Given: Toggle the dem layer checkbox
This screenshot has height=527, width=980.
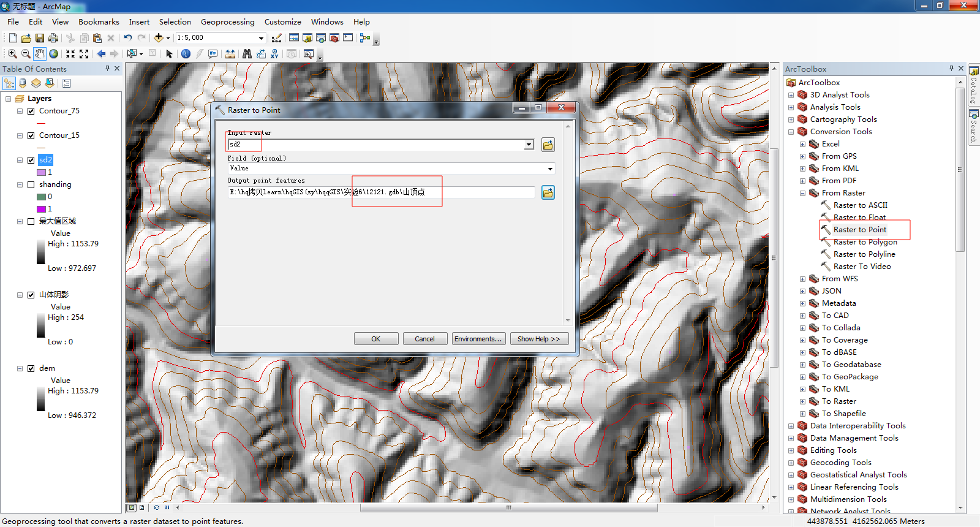Looking at the screenshot, I should (31, 368).
